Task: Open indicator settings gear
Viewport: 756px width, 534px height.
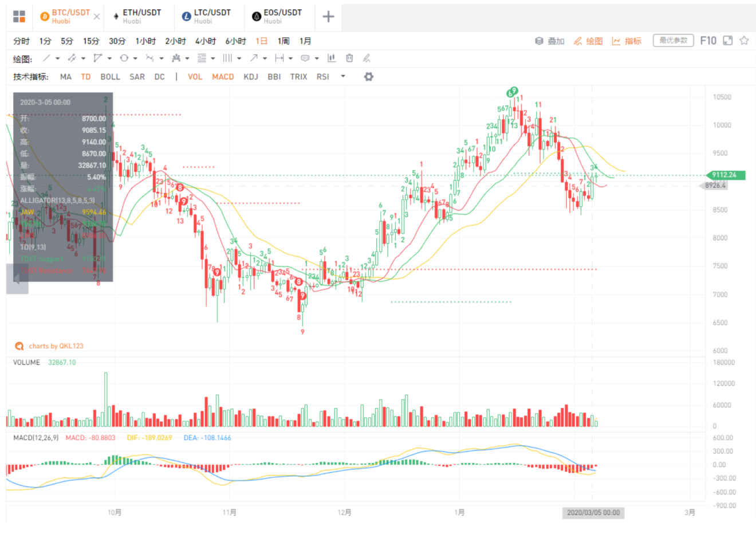Action: [x=369, y=76]
